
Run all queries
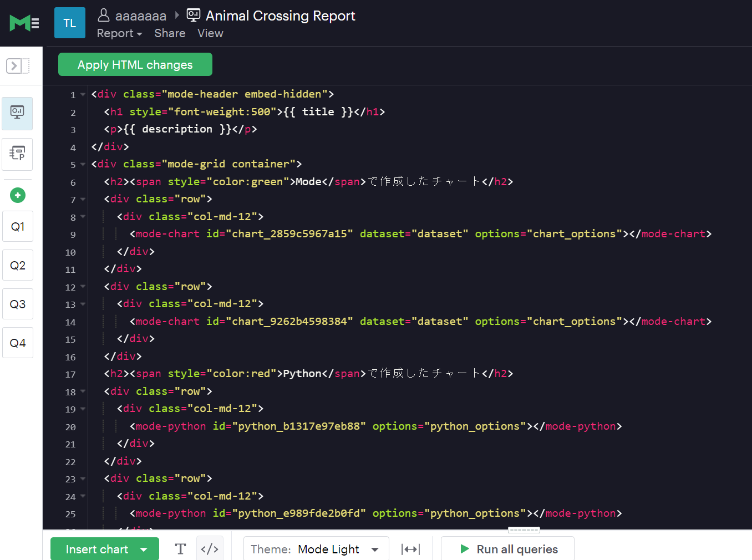coord(507,549)
